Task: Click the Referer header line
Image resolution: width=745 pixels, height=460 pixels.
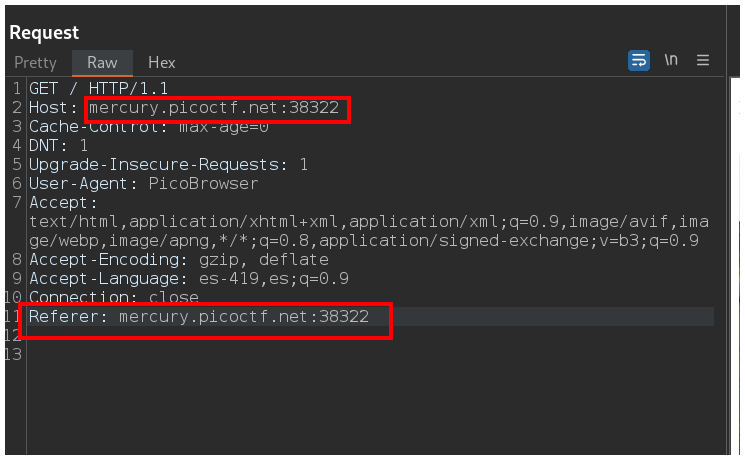Action: (x=199, y=317)
